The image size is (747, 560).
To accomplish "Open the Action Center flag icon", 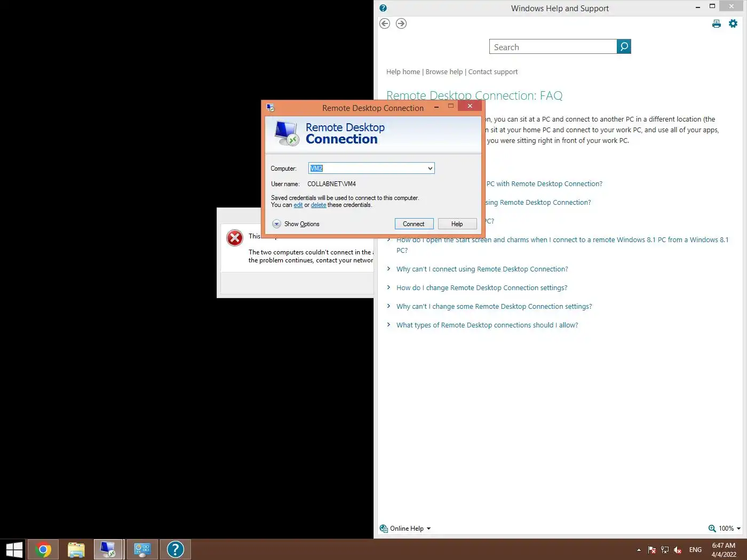I will click(x=651, y=550).
